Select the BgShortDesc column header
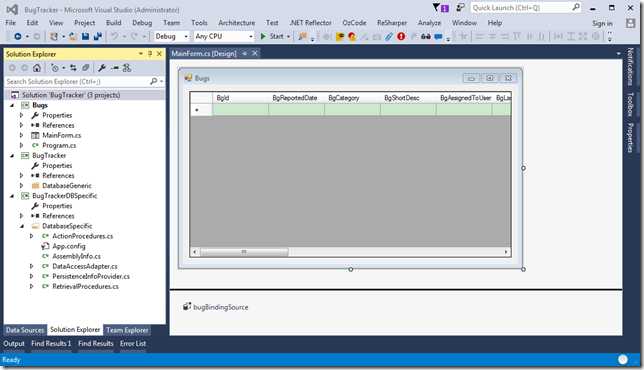The image size is (644, 370). 408,98
